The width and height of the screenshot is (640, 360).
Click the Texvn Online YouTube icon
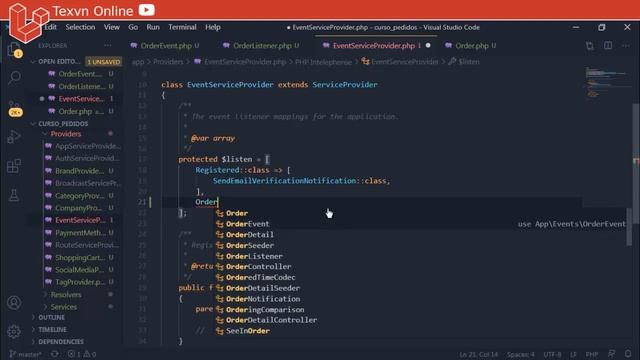tap(147, 10)
